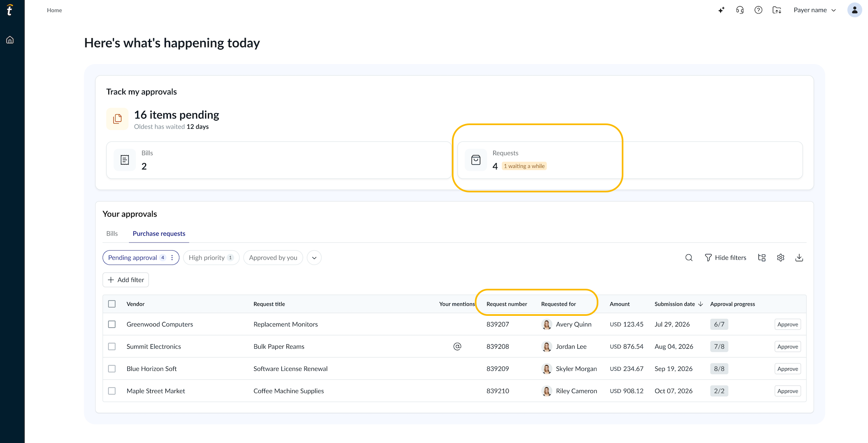Click the pending items documents icon
The width and height of the screenshot is (868, 443).
pos(117,119)
